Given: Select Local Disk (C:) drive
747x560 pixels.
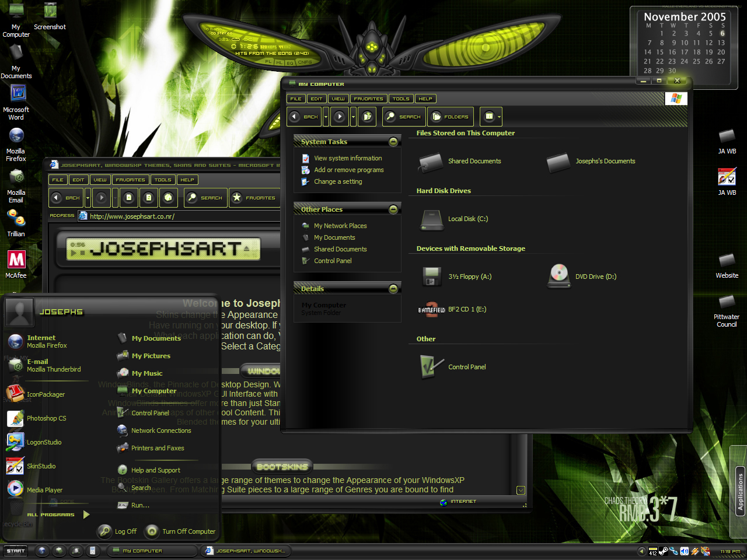Looking at the screenshot, I should 453,219.
